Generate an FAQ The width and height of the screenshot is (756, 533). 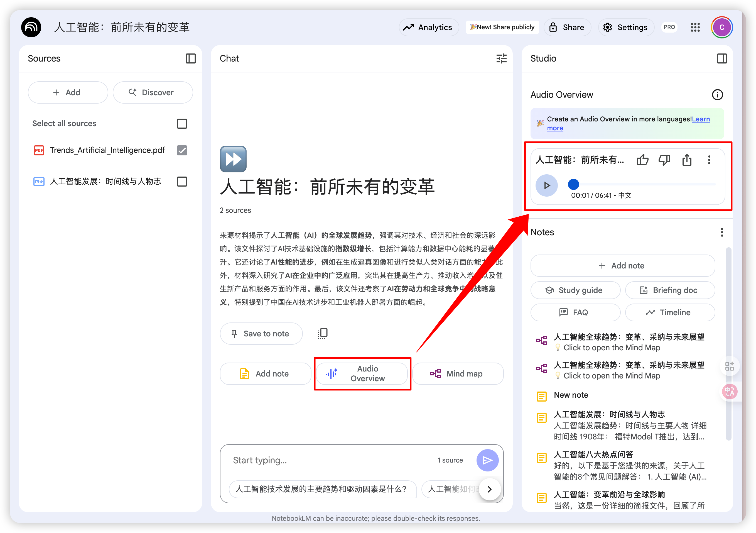575,313
